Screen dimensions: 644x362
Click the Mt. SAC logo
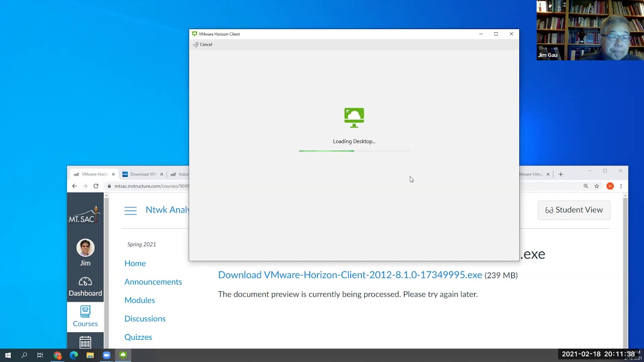(x=85, y=215)
